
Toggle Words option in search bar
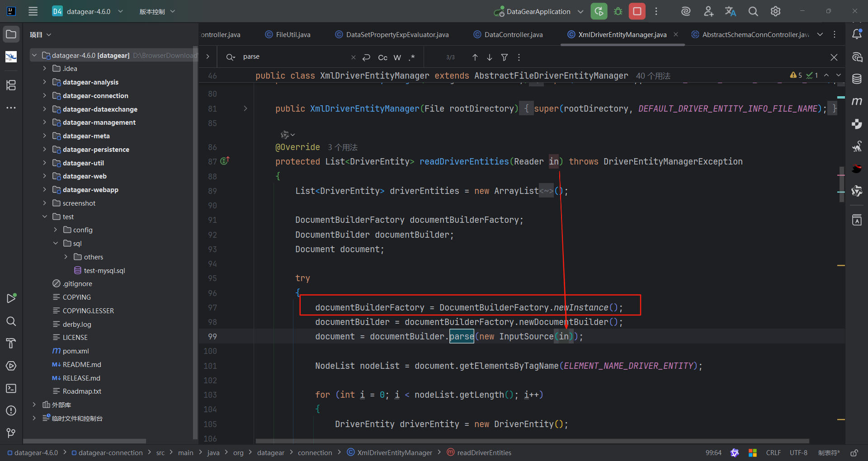click(x=397, y=57)
